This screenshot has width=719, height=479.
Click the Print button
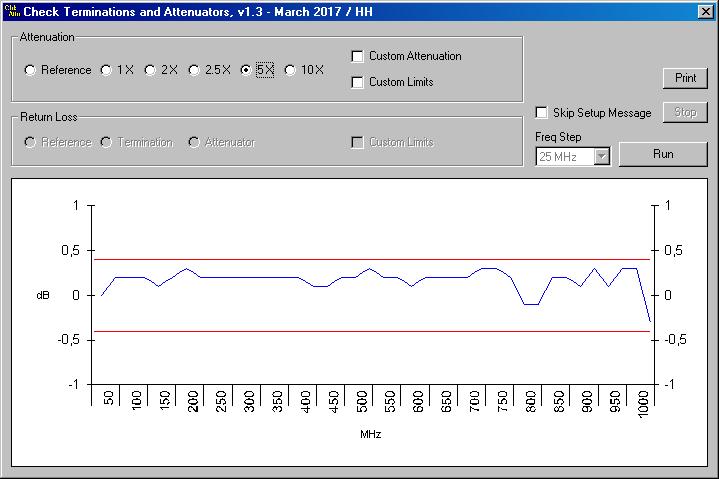pos(686,78)
